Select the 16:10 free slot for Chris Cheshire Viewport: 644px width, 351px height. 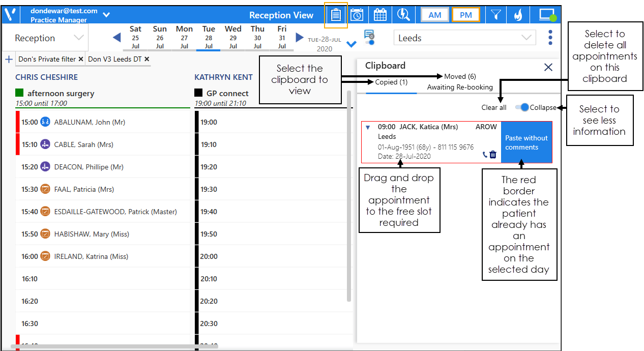102,279
